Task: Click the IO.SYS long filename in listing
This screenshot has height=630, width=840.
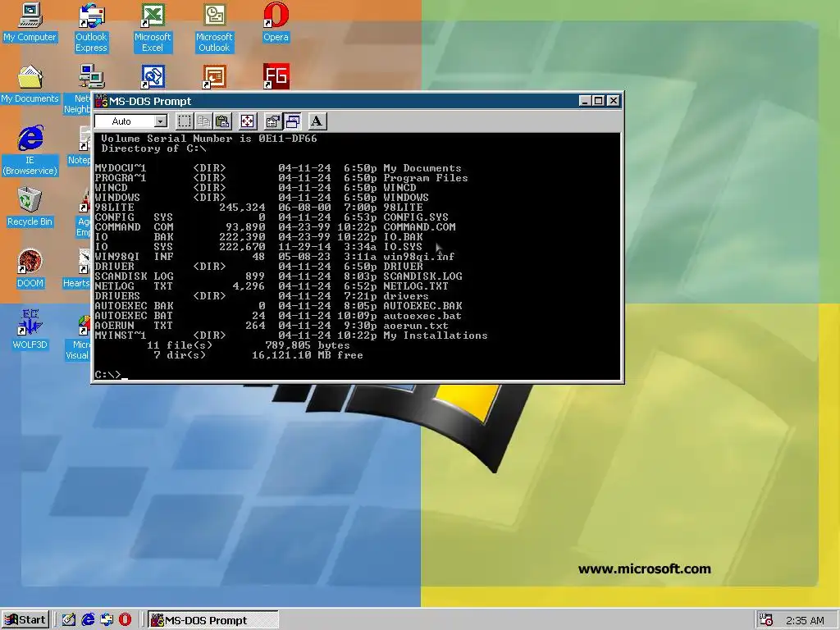Action: [403, 246]
